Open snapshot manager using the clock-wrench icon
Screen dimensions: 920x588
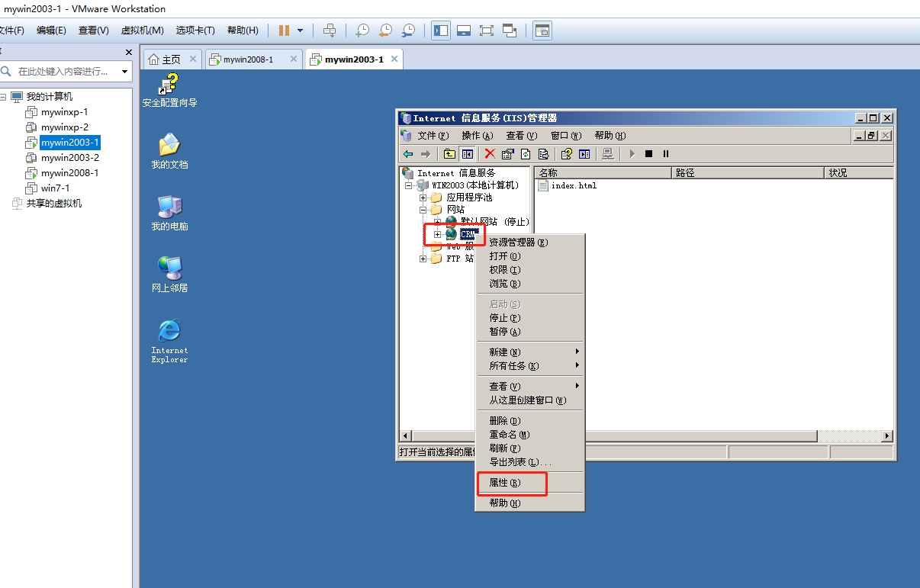point(408,31)
